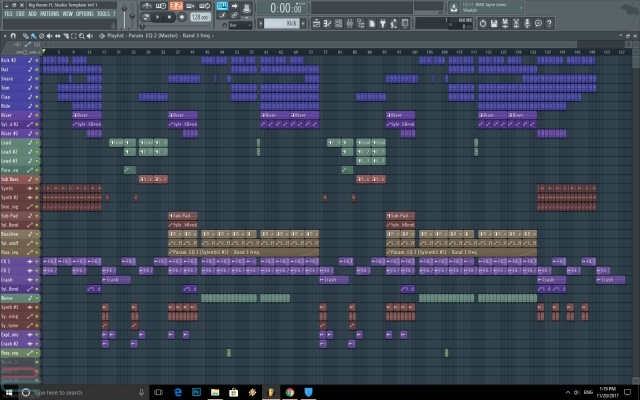The image size is (640, 400).
Task: Mute the Clap track
Action: pos(37,97)
